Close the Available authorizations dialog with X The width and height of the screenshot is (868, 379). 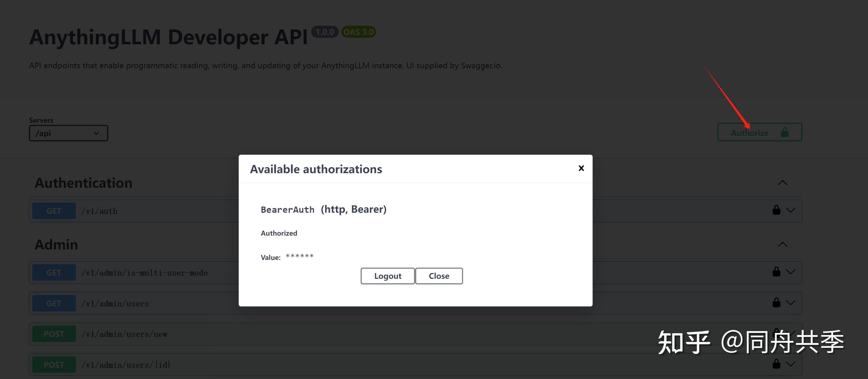581,168
